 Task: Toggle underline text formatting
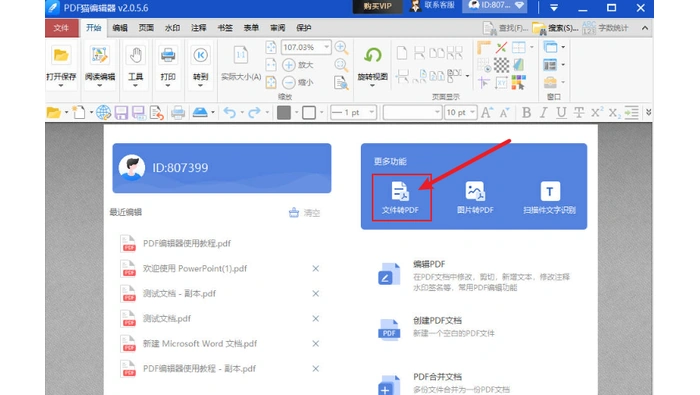tap(561, 112)
